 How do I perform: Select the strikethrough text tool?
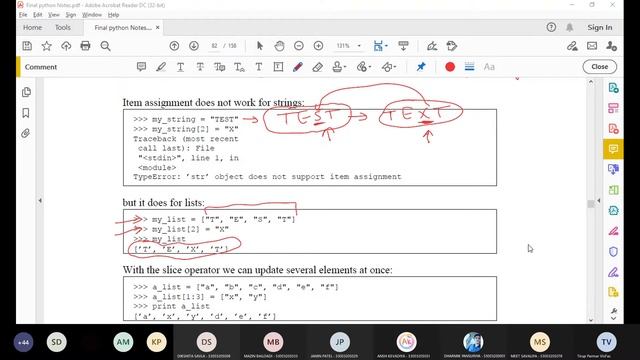(200, 67)
